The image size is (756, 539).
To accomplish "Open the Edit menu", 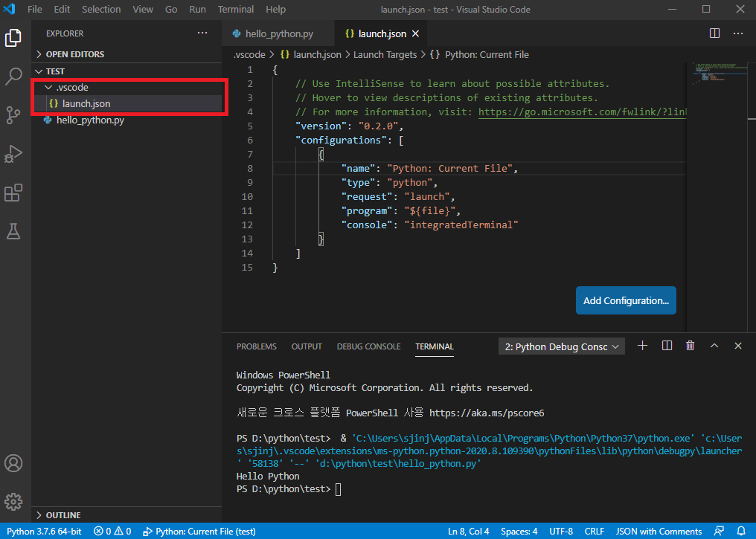I will 62,9.
